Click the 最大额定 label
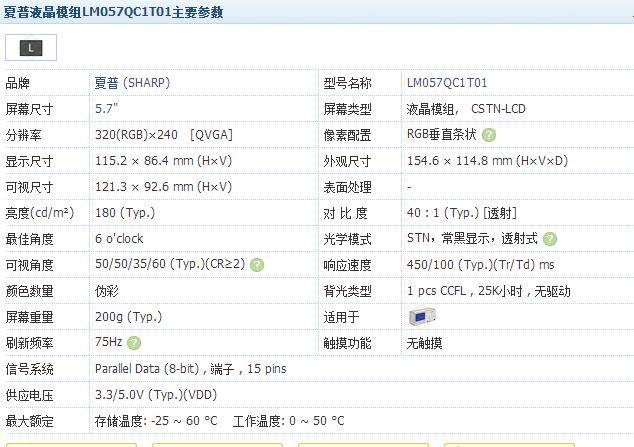Screen dimensions: 634x447 (29, 421)
